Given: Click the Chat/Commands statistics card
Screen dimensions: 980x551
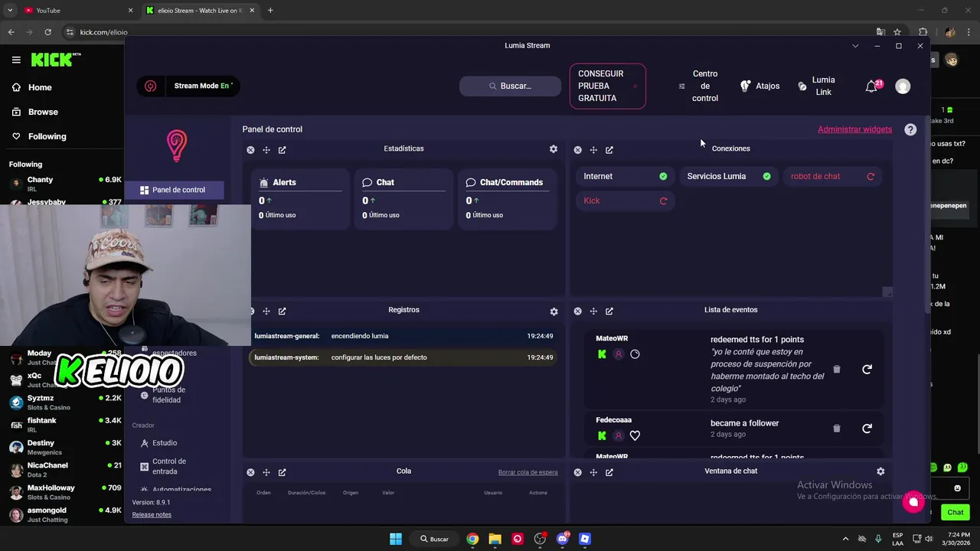Looking at the screenshot, I should click(x=507, y=199).
